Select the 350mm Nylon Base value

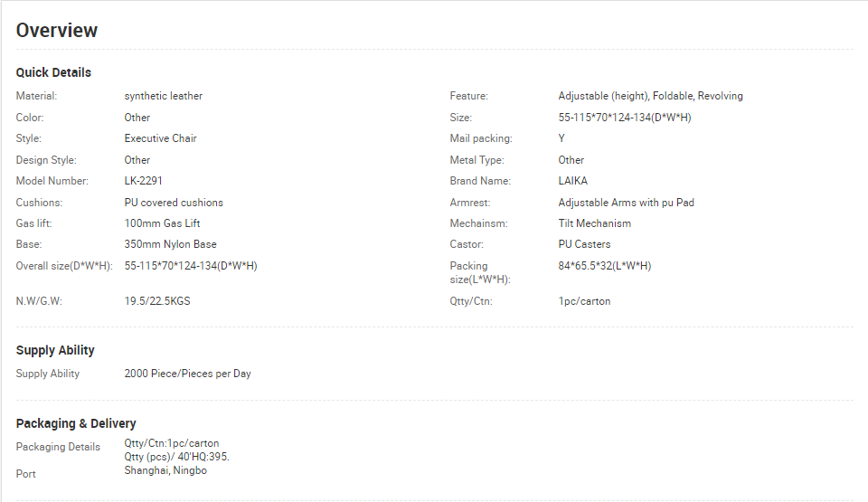pyautogui.click(x=171, y=244)
